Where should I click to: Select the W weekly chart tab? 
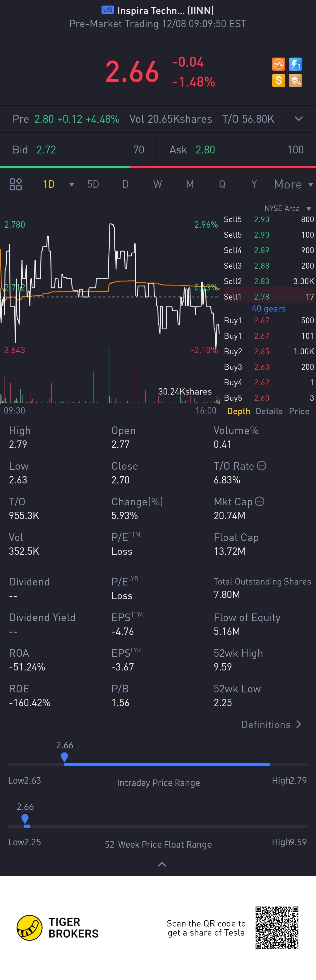click(x=158, y=184)
